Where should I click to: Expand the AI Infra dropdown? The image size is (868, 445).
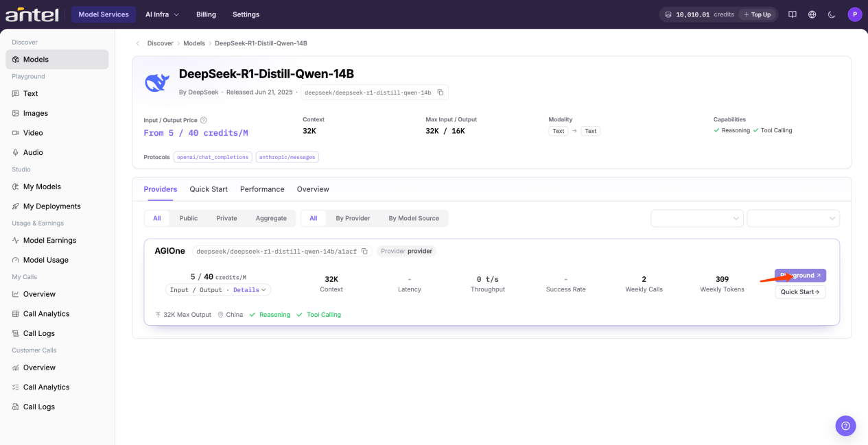pyautogui.click(x=162, y=14)
